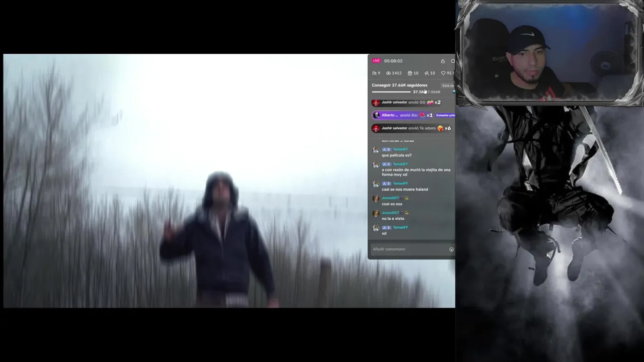Click username Josue007 above 'cual es esa'
Image resolution: width=644 pixels, height=362 pixels.
[x=390, y=198]
